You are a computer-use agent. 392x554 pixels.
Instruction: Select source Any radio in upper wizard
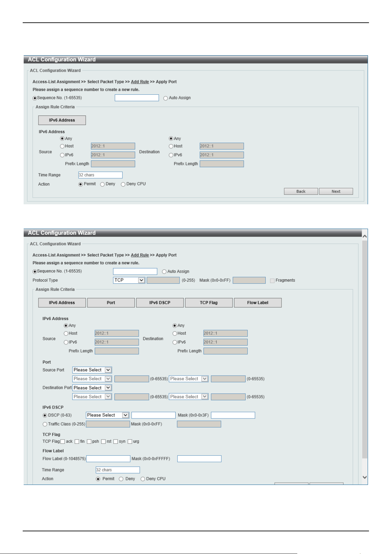pos(62,139)
